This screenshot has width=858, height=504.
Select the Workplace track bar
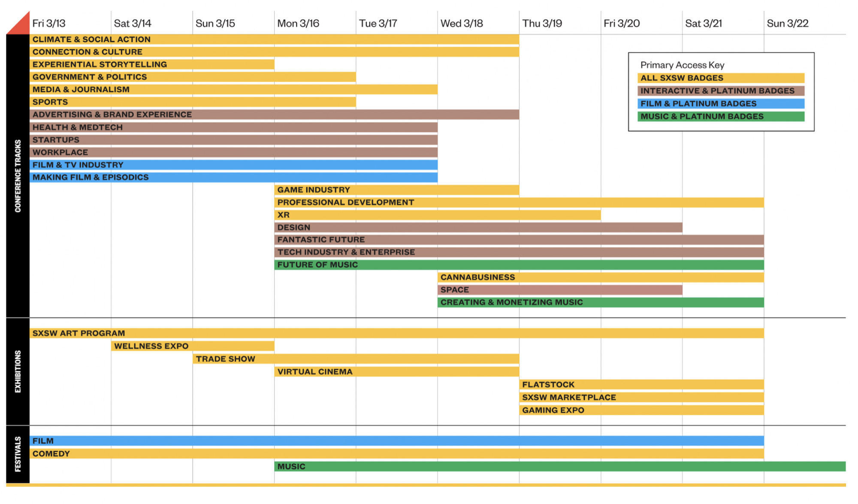point(233,152)
